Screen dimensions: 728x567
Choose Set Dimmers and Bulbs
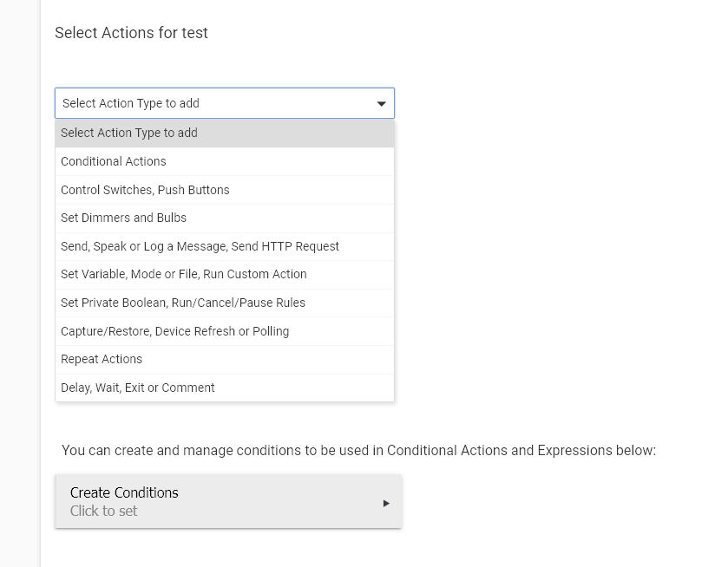click(x=225, y=218)
